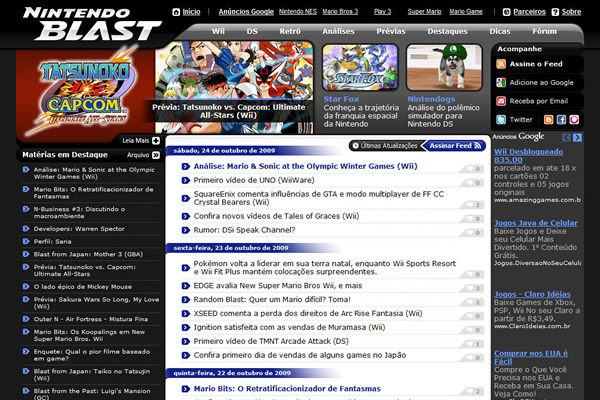The width and height of the screenshot is (600, 400).
Task: Open the Retrô navigation tab
Action: point(290,31)
